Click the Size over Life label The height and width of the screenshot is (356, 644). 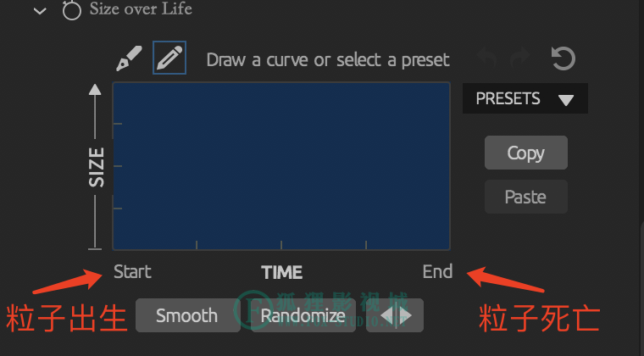[141, 8]
